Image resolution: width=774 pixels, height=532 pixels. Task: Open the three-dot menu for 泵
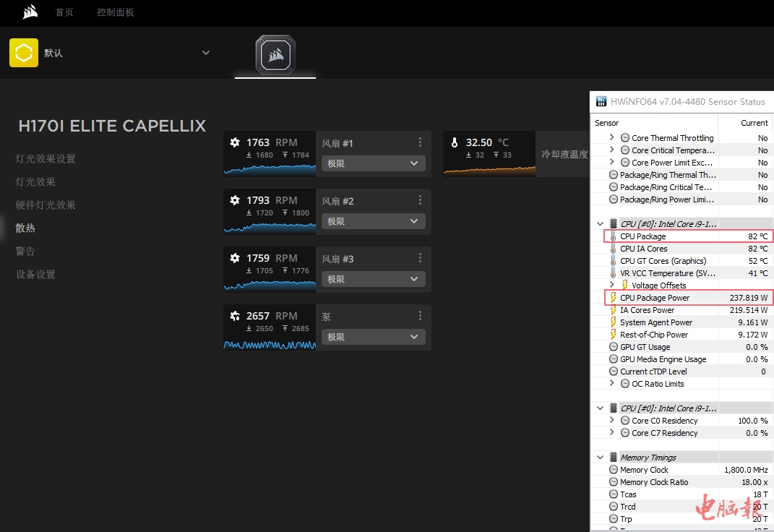point(420,316)
